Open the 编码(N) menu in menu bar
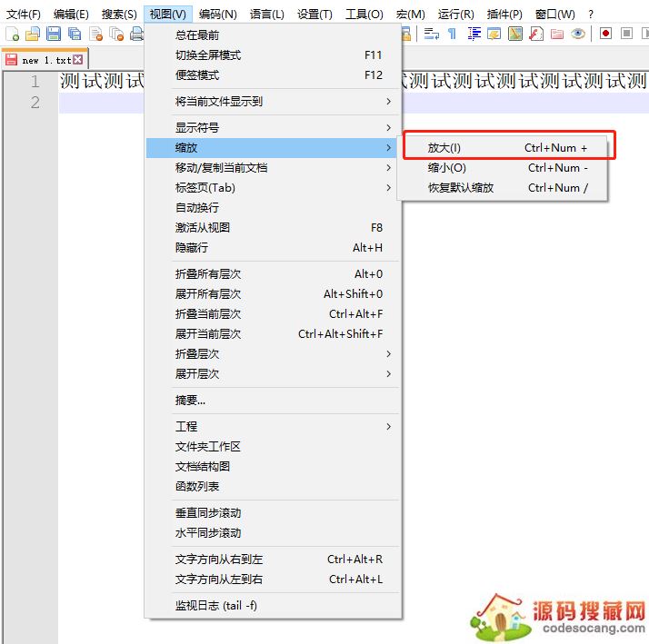This screenshot has width=649, height=644. click(217, 15)
